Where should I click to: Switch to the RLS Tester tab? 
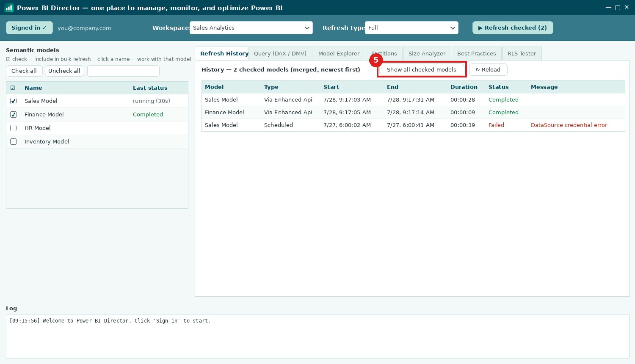[x=522, y=53]
